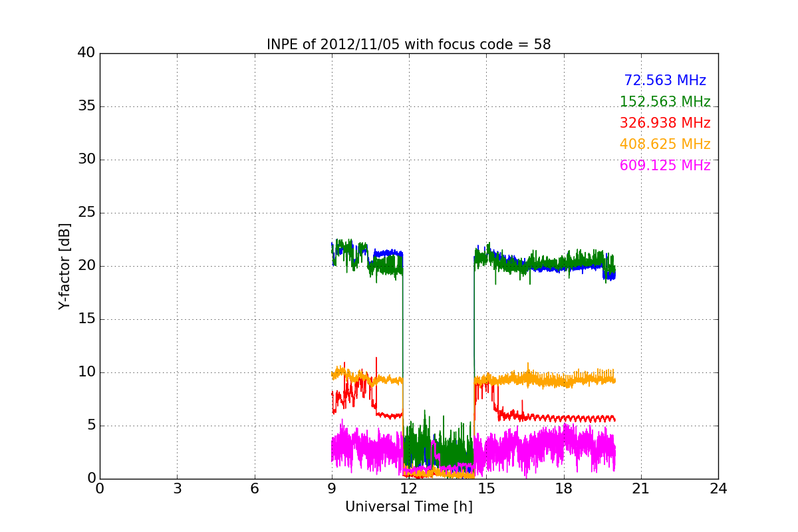Click the y-axis tick label 20
This screenshot has width=798, height=532.
86,266
